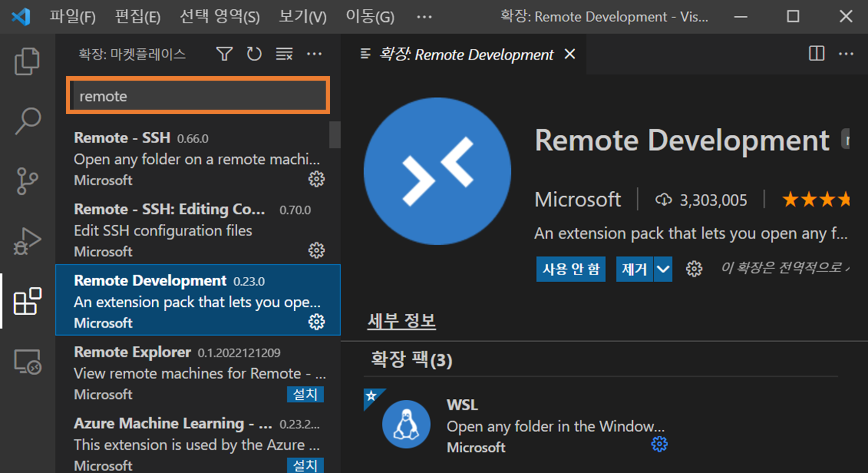Open the 파일(F) menu
The width and height of the screenshot is (868, 473).
[x=73, y=17]
